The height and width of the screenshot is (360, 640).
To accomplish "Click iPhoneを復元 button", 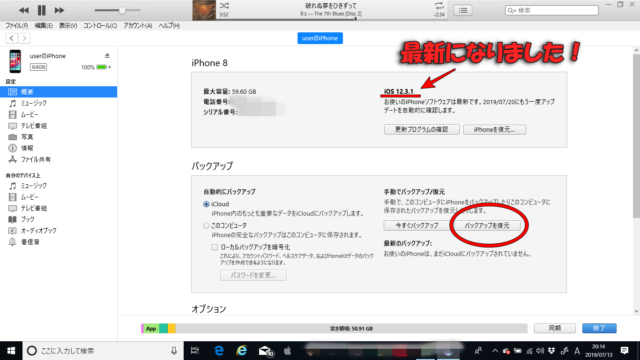I will click(x=494, y=129).
